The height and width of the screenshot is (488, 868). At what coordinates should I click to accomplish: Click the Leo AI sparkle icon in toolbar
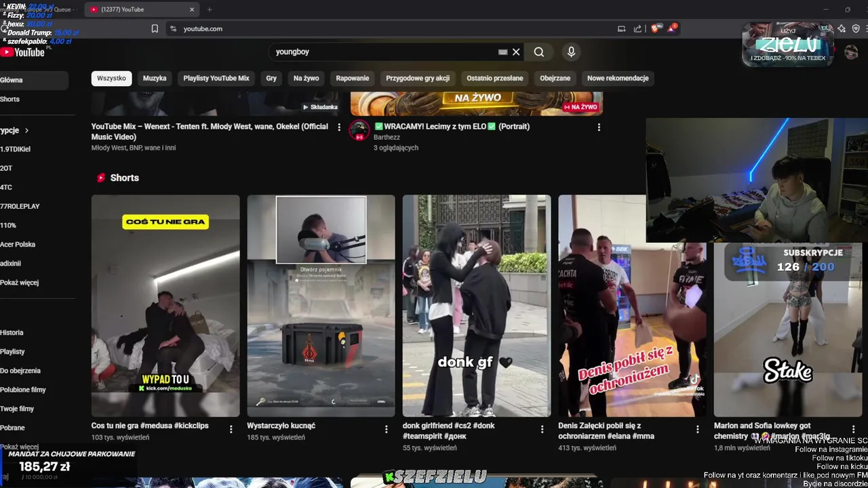click(x=842, y=28)
